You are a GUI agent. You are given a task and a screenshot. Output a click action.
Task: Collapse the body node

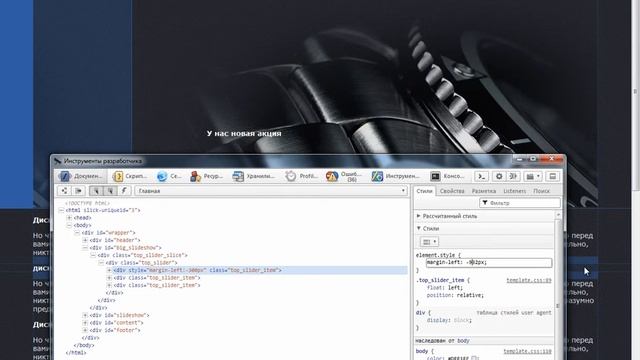(69, 225)
